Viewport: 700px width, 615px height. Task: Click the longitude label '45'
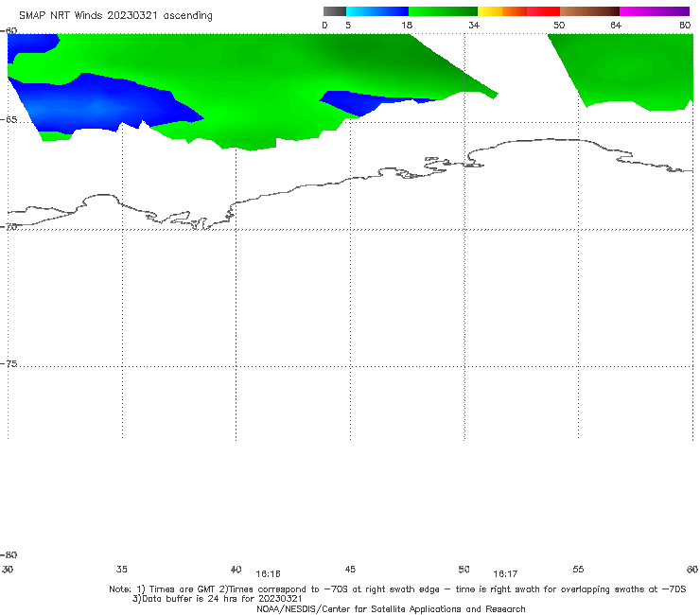[x=350, y=570]
